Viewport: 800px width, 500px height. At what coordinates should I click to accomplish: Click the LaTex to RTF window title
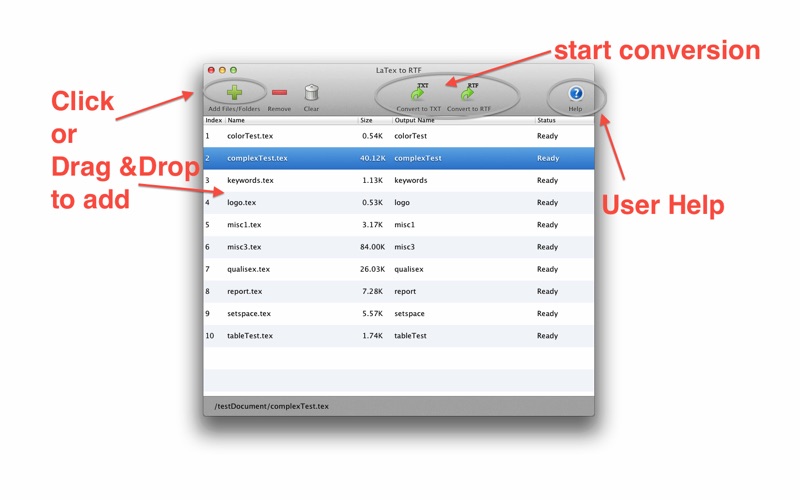pos(398,70)
